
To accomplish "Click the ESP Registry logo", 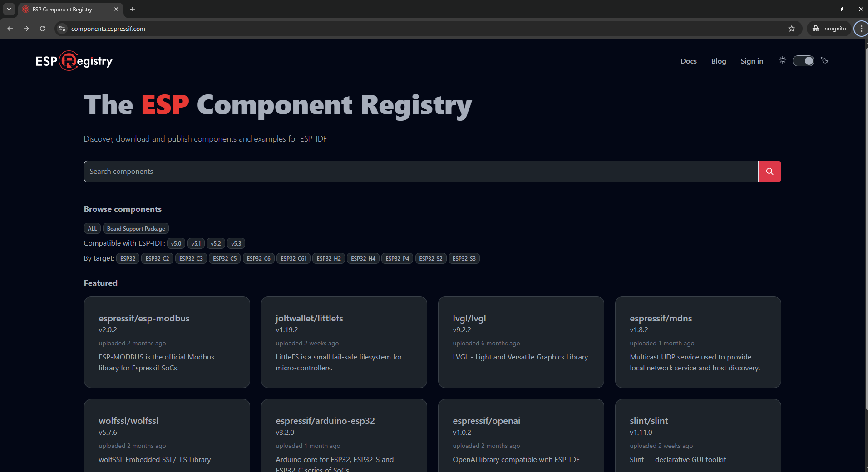I will pos(74,61).
